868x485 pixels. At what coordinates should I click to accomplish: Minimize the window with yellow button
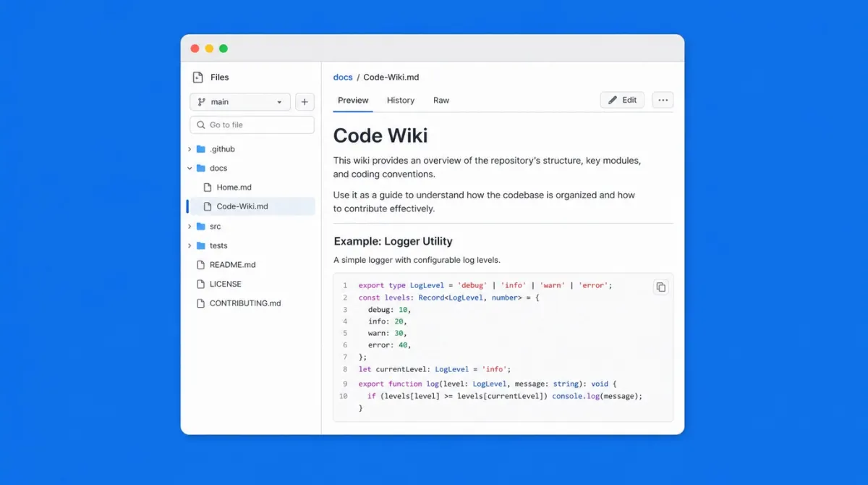click(x=209, y=48)
